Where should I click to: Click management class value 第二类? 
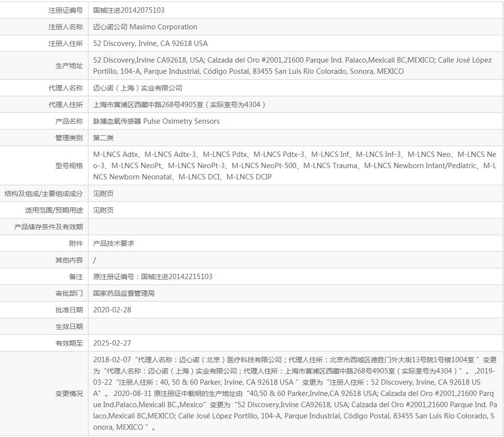tap(103, 138)
